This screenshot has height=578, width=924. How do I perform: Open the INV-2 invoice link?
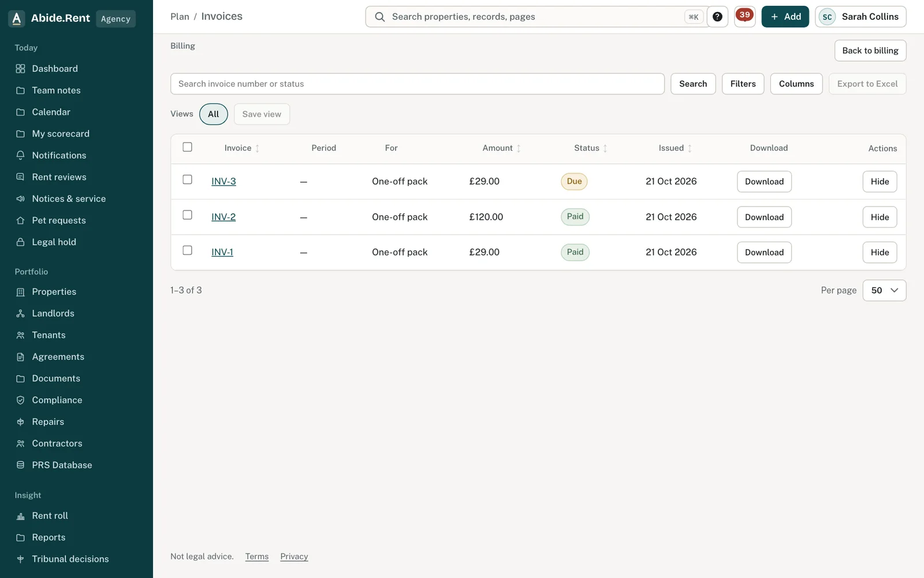tap(223, 217)
